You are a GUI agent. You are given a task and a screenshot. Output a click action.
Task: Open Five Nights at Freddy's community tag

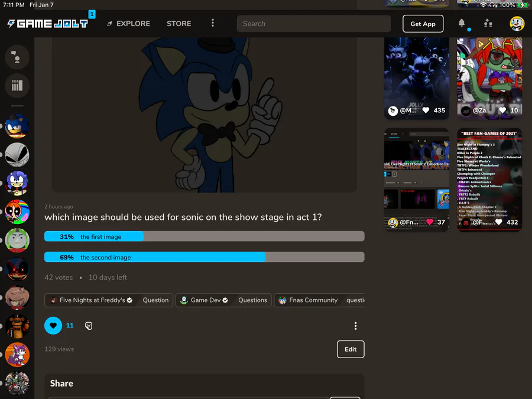[92, 300]
